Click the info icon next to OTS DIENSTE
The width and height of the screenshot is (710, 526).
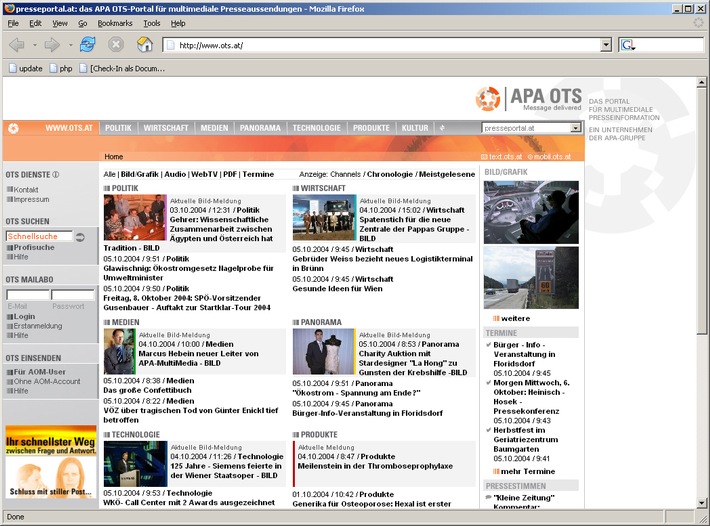[55, 175]
